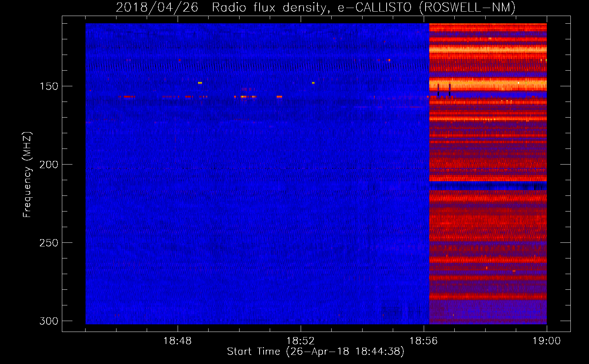This screenshot has width=589, height=364.
Task: Click the 'Frequency (MHZ)' axis label
Action: pyautogui.click(x=27, y=175)
